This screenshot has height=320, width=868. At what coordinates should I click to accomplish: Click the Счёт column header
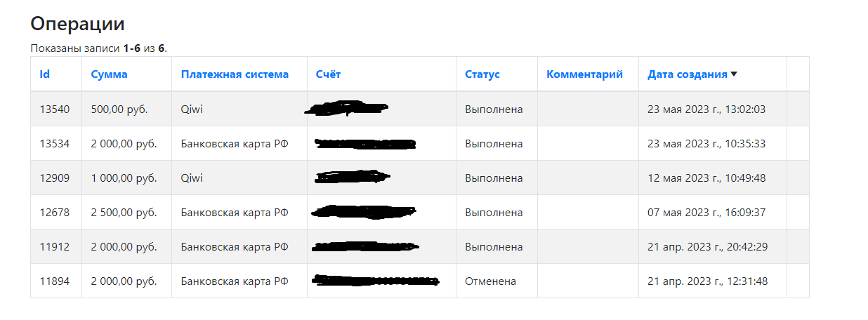click(328, 74)
